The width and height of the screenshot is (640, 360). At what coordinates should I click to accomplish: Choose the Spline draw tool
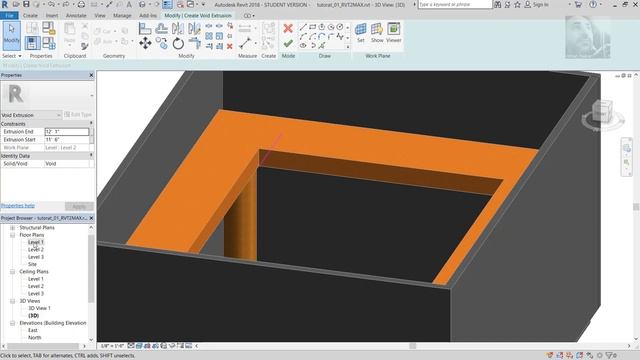[340, 37]
